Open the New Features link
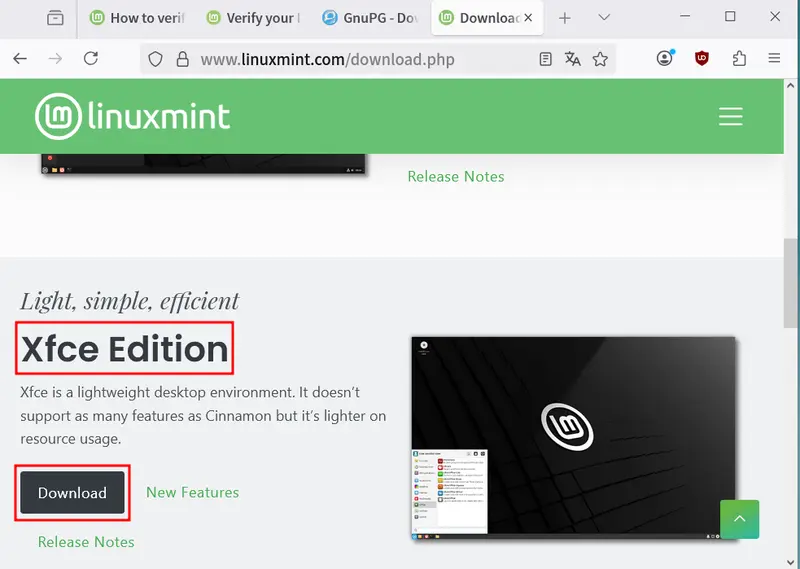Viewport: 800px width, 569px height. [192, 492]
